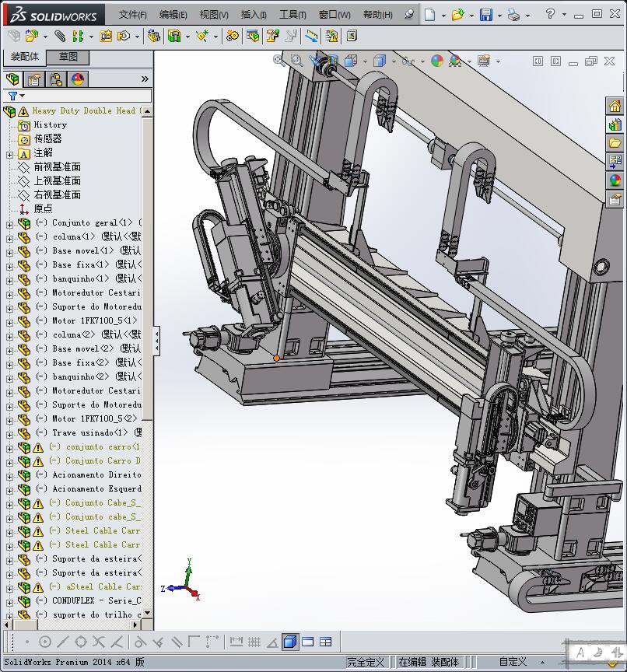This screenshot has width=627, height=672.
Task: Click the Mate paperclip icon
Action: tap(60, 36)
